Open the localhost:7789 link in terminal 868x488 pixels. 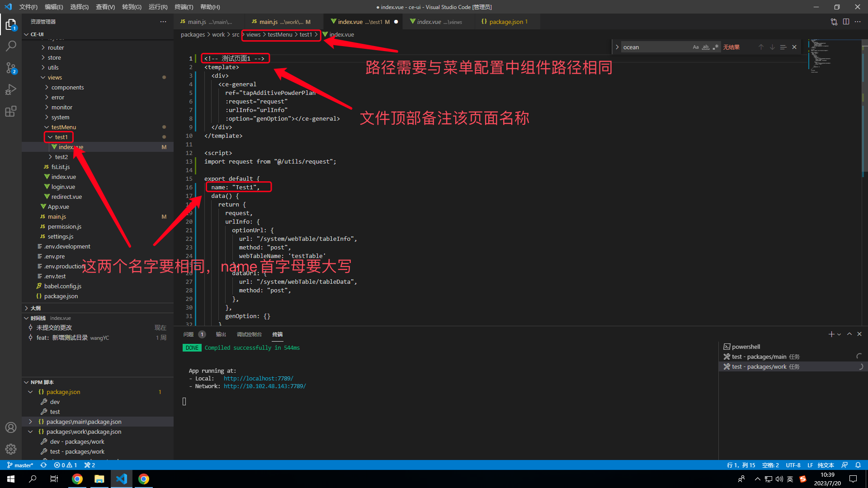click(x=258, y=379)
